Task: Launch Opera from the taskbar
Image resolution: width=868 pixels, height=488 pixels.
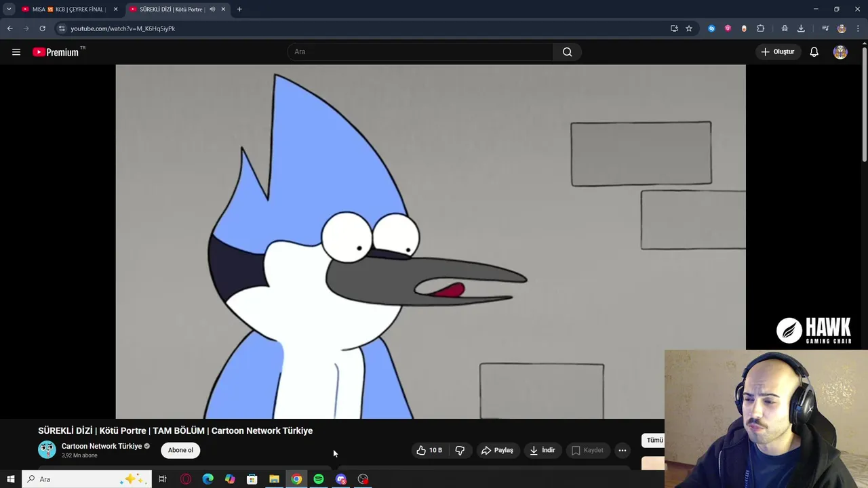Action: (x=186, y=479)
